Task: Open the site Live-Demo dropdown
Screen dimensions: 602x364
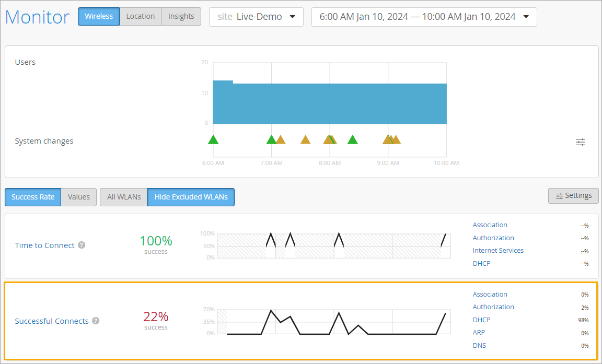Action: (x=256, y=17)
